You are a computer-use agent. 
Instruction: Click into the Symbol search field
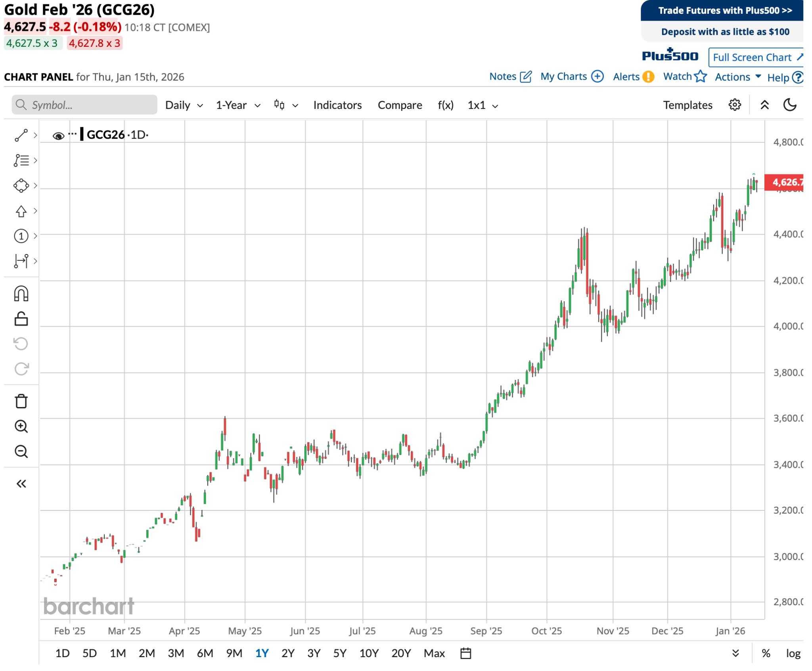pos(84,105)
